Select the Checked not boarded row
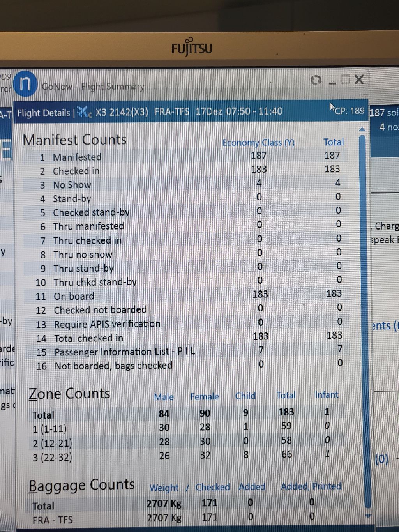399x532 pixels. click(100, 310)
